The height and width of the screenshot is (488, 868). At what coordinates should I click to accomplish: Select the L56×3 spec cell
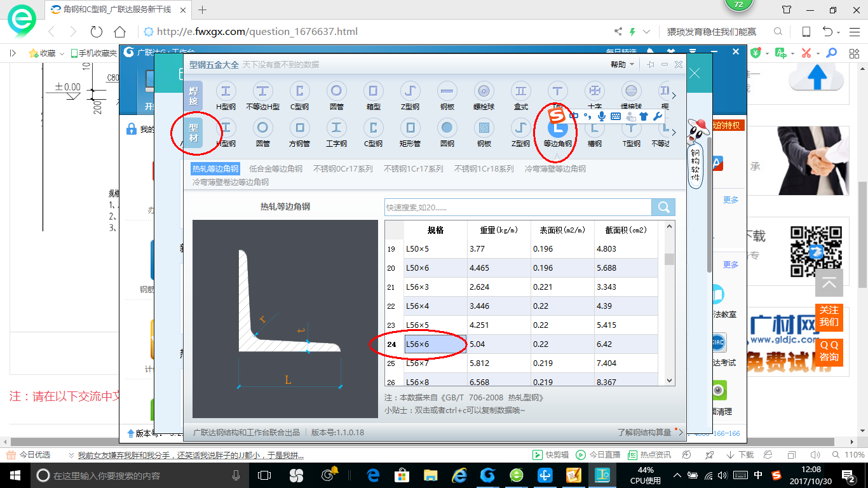tap(435, 287)
